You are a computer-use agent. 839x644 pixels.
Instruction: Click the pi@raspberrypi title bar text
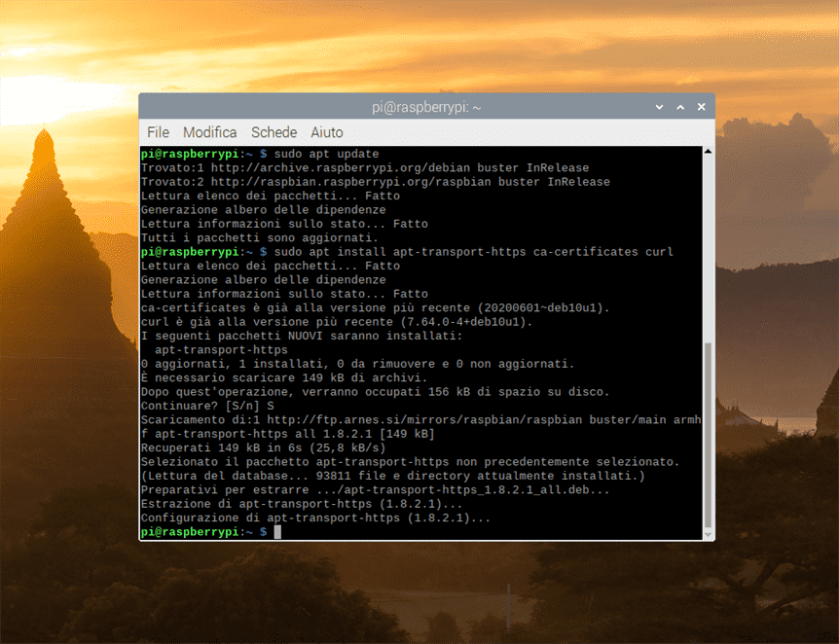pos(426,107)
